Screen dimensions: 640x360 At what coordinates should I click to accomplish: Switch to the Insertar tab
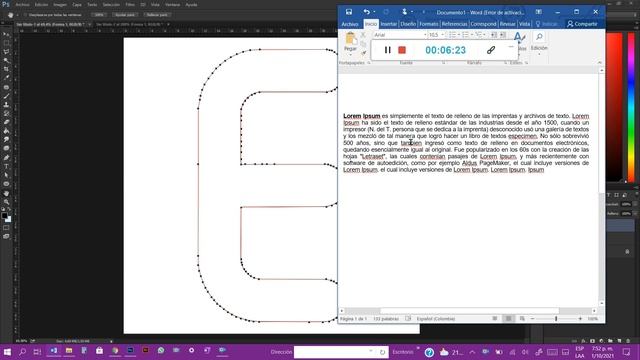(x=389, y=24)
